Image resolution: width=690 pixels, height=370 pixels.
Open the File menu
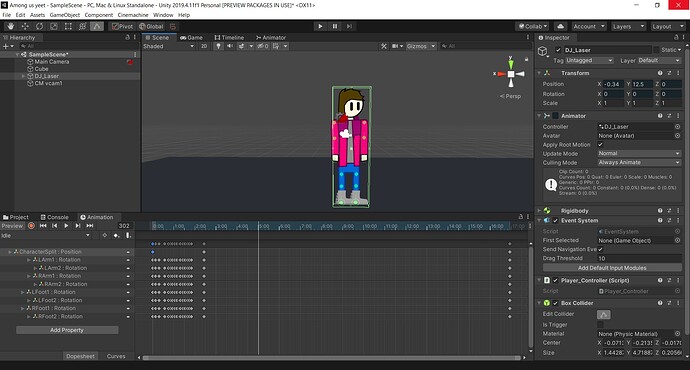(x=7, y=15)
